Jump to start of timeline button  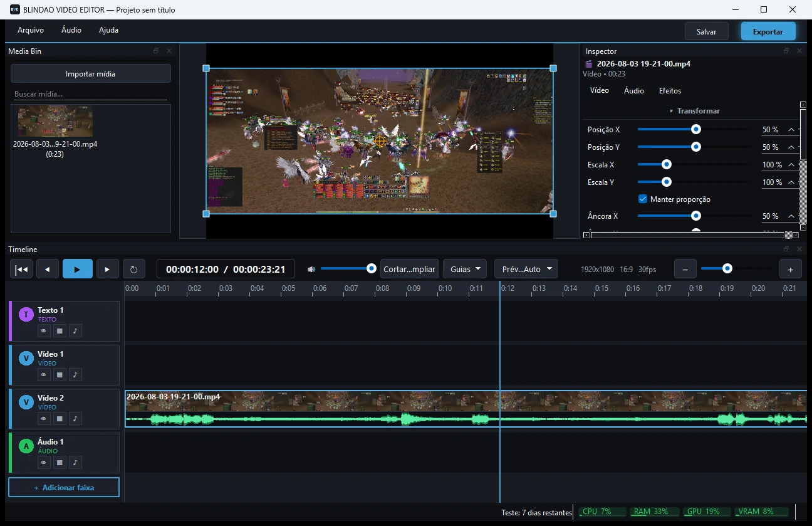[x=21, y=269]
